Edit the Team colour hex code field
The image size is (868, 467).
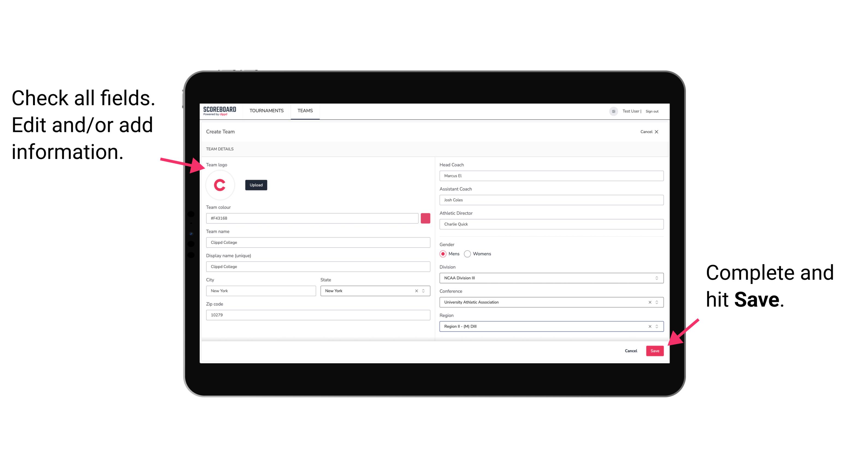click(x=312, y=218)
